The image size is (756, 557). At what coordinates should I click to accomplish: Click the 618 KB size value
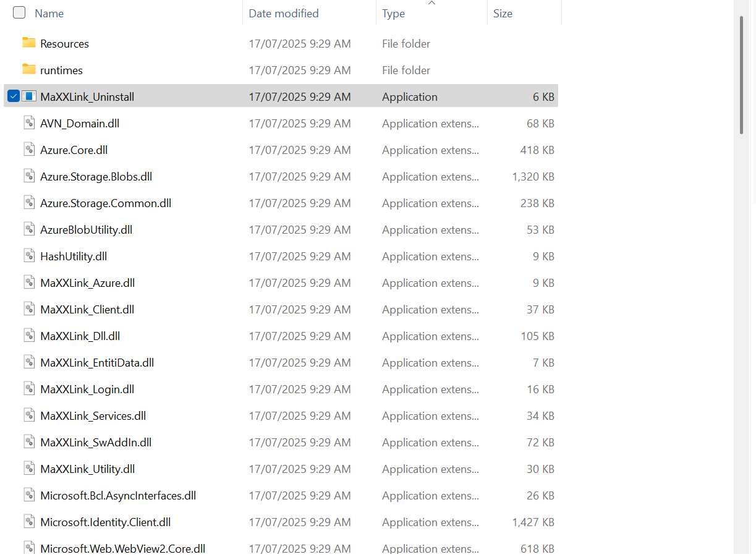[x=537, y=548]
